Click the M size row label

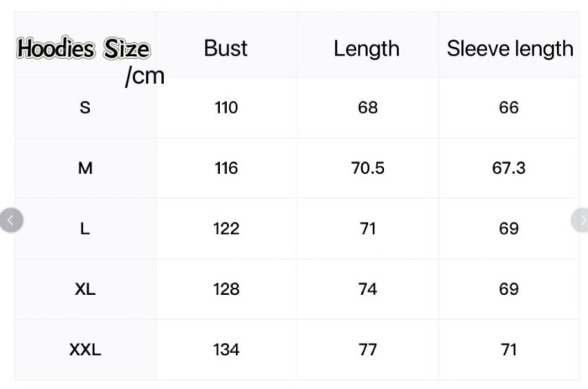(85, 168)
